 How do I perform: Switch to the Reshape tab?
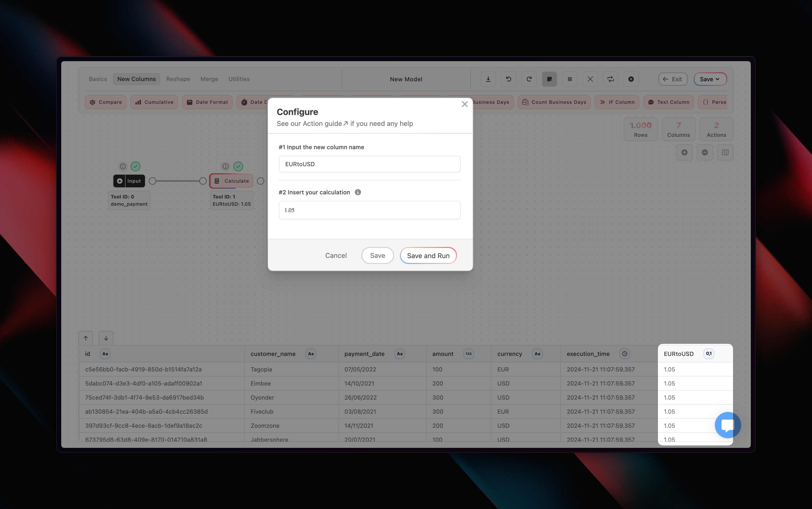(x=178, y=79)
